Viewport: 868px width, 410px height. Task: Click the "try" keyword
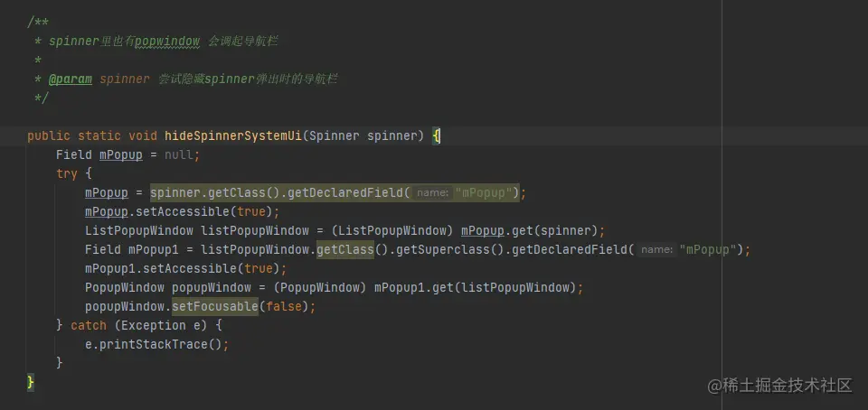click(x=66, y=174)
